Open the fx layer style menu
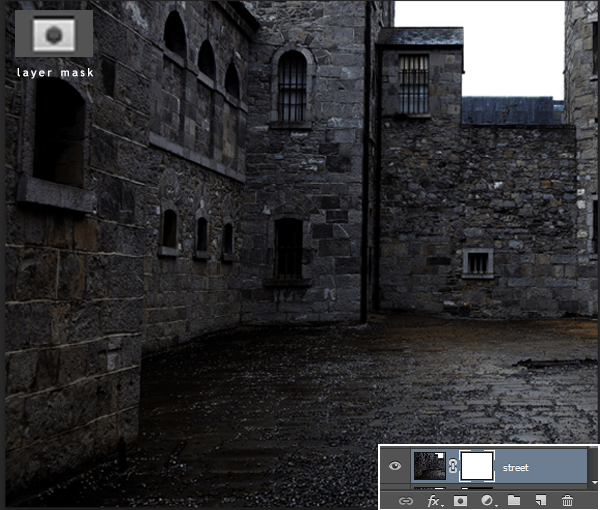 tap(434, 499)
